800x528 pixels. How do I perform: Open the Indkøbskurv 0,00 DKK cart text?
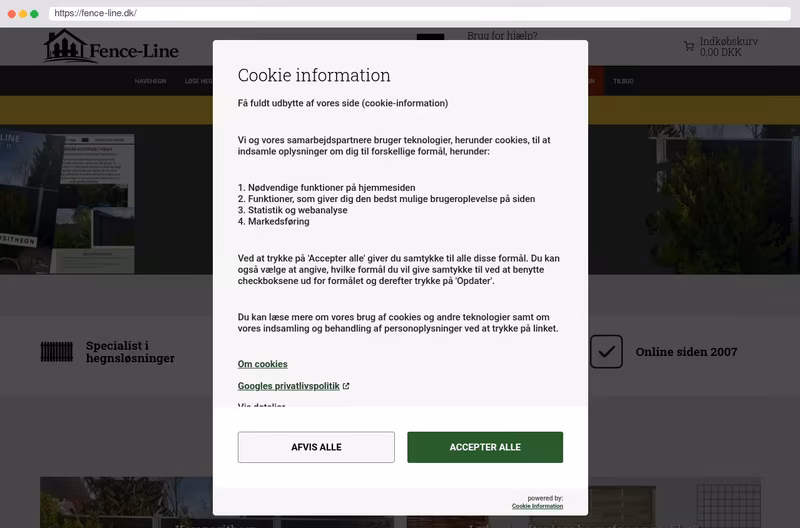729,46
